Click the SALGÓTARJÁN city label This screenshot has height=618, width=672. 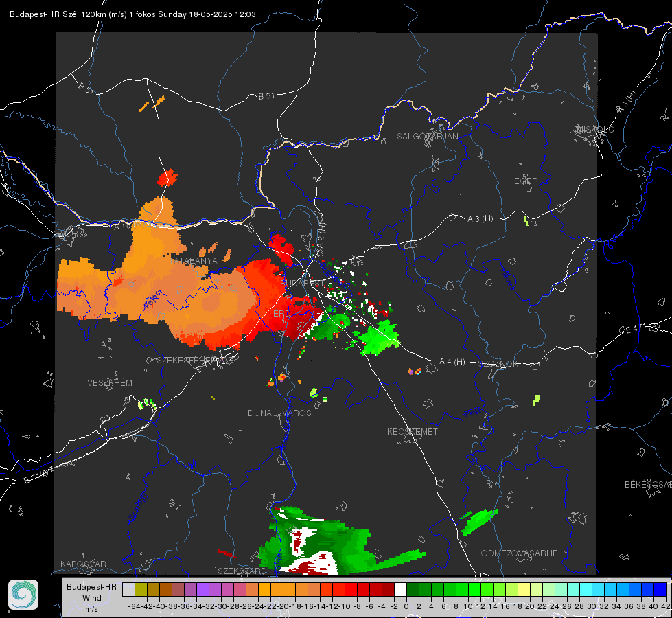pyautogui.click(x=427, y=137)
